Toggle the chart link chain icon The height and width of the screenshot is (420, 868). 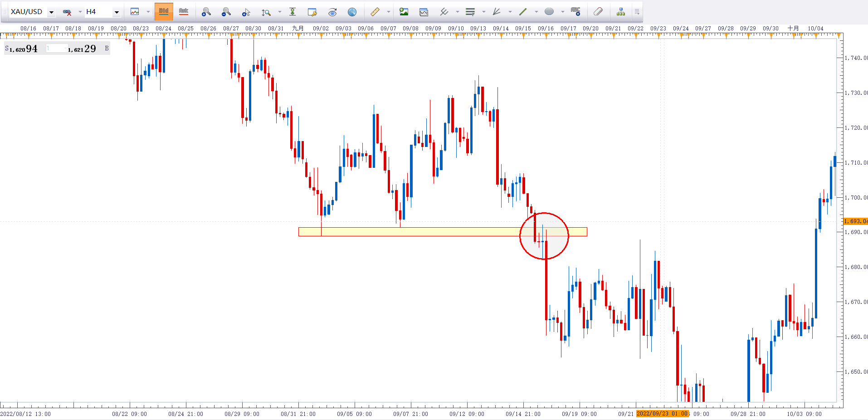click(x=67, y=12)
